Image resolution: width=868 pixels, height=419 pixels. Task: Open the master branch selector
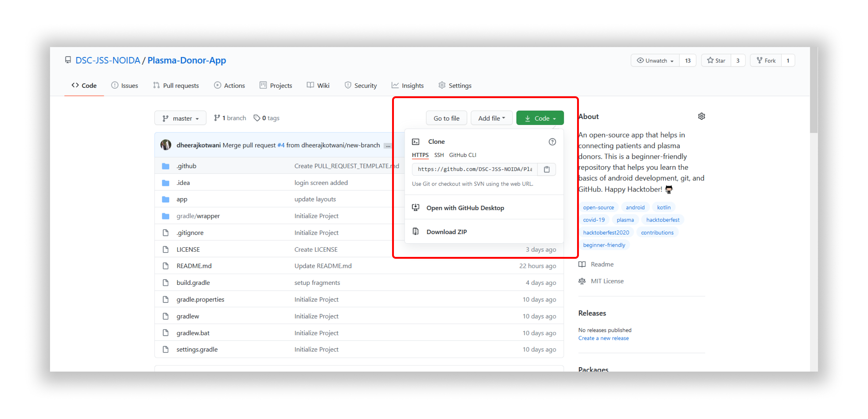coord(181,118)
